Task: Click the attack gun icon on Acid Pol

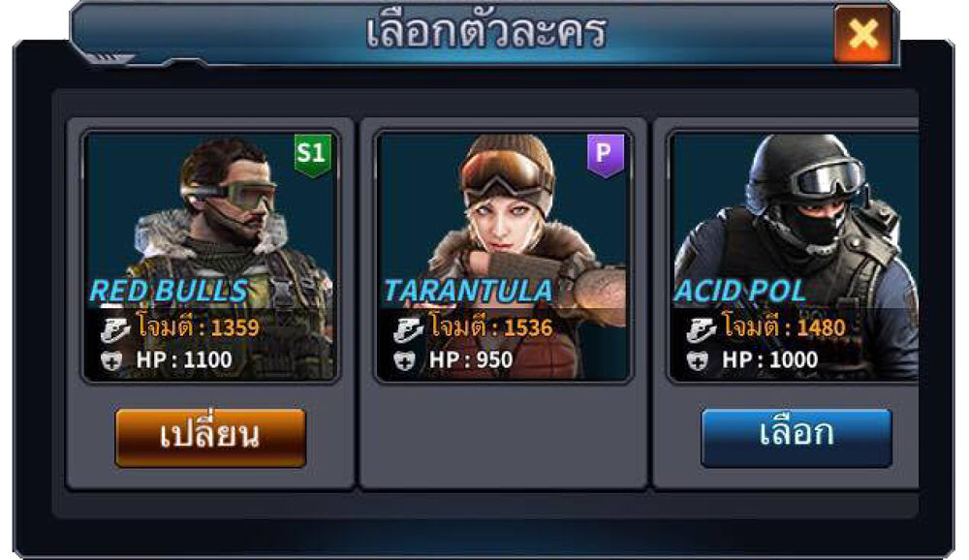Action: click(x=701, y=329)
